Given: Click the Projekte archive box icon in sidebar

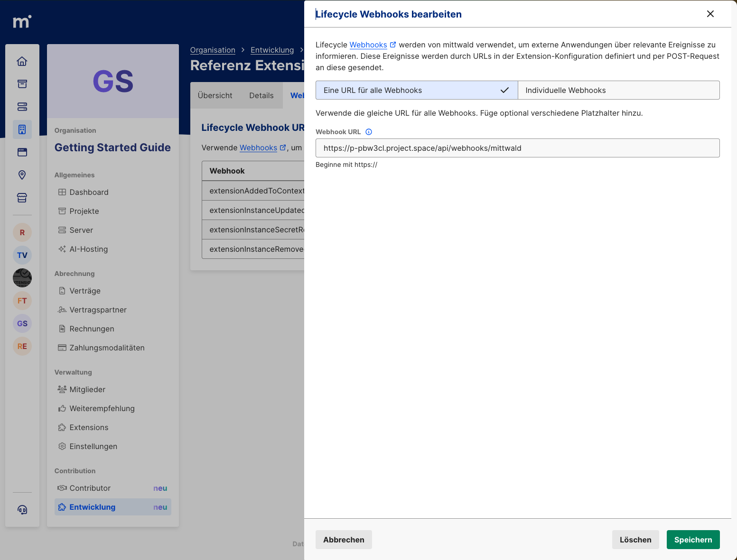Looking at the screenshot, I should click(x=22, y=84).
